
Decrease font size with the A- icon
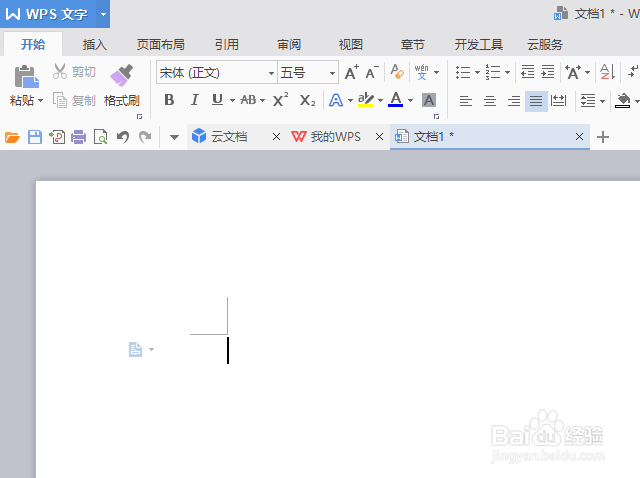click(372, 72)
